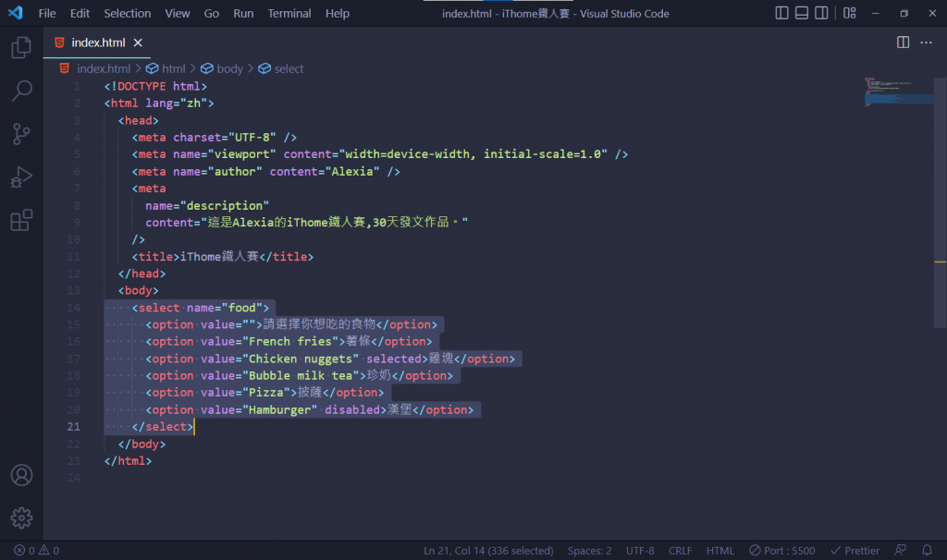This screenshot has height=560, width=947.
Task: Click body in the breadcrumb
Action: [230, 68]
